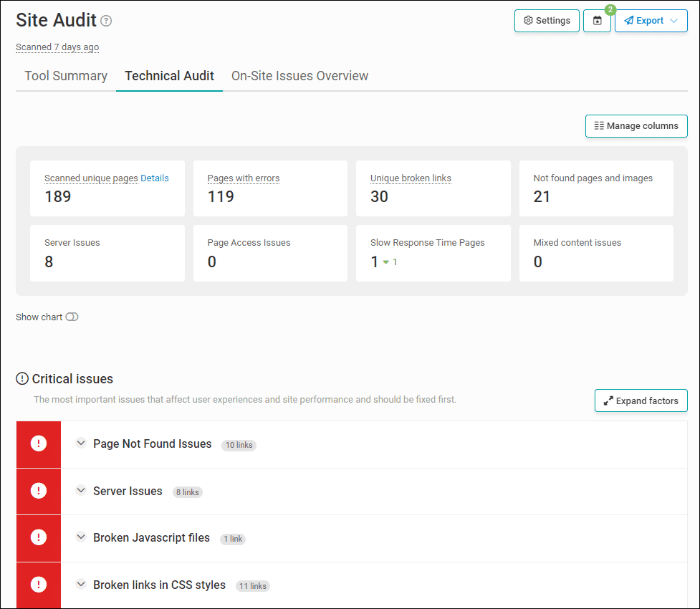Image resolution: width=700 pixels, height=609 pixels.
Task: Click the help question mark beside Site Audit
Action: pos(106,21)
